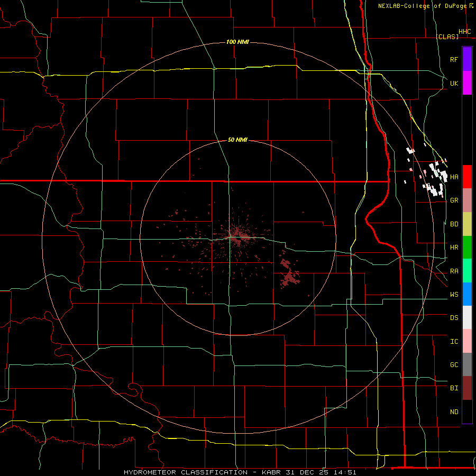Click the brown echo cluster southeast of radar

[x=290, y=273]
